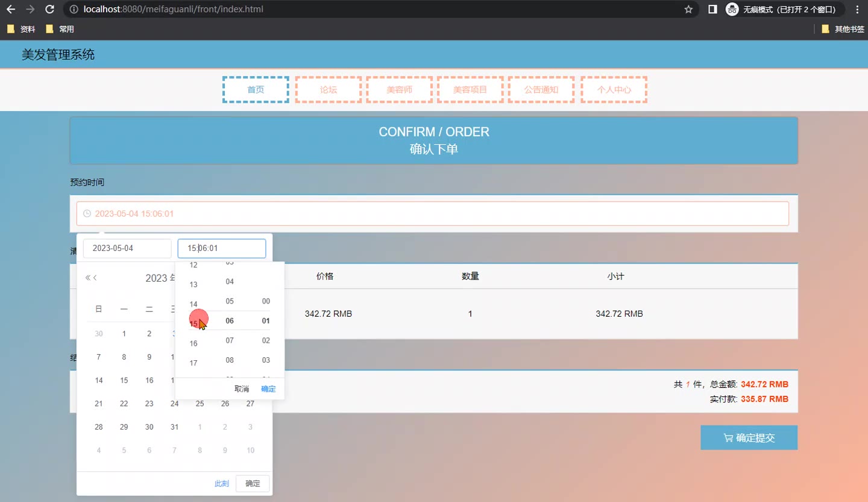Image resolution: width=868 pixels, height=502 pixels.
Task: Click the 小计 subtotal column header
Action: (x=616, y=276)
